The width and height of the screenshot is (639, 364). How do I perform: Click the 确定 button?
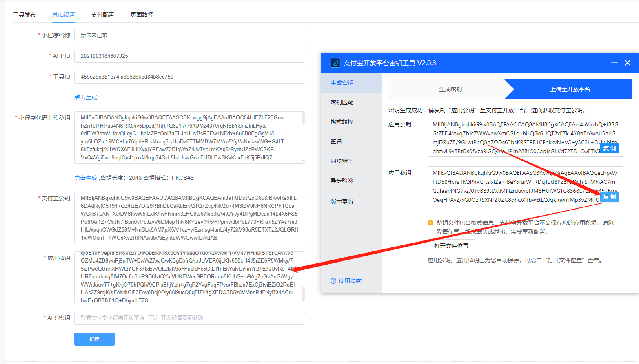(x=94, y=339)
